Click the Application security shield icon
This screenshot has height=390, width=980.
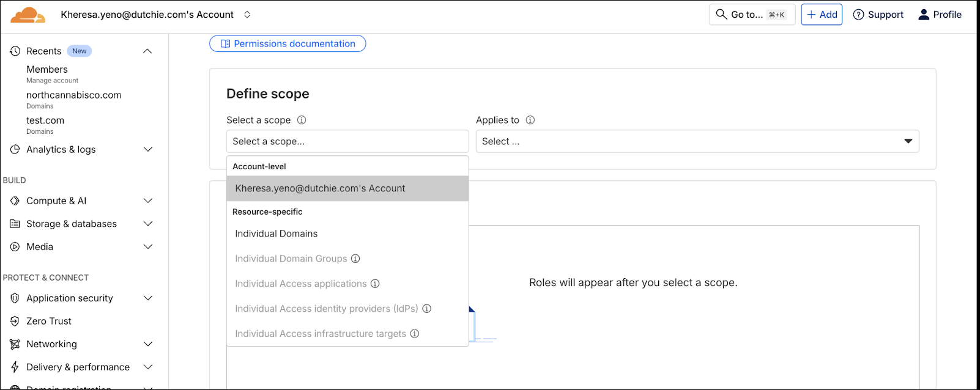[15, 298]
